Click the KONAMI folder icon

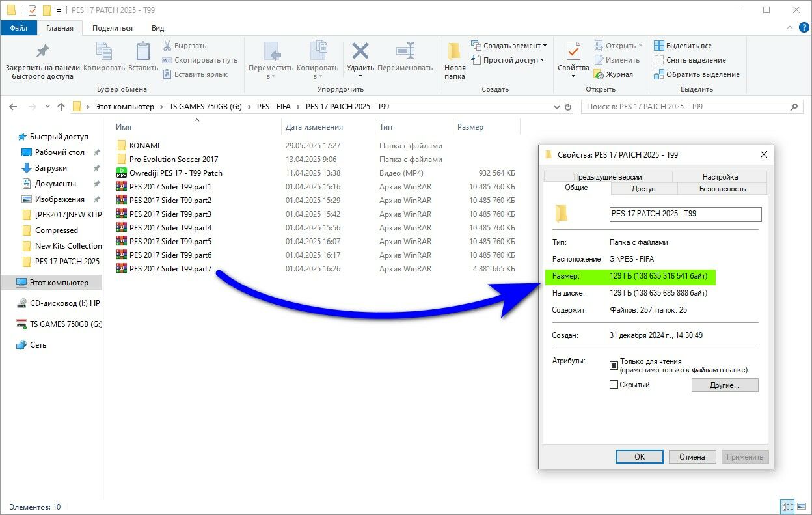tap(122, 146)
